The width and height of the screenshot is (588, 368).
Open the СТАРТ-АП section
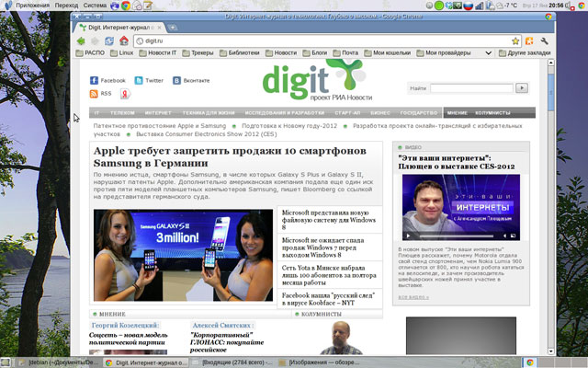347,112
